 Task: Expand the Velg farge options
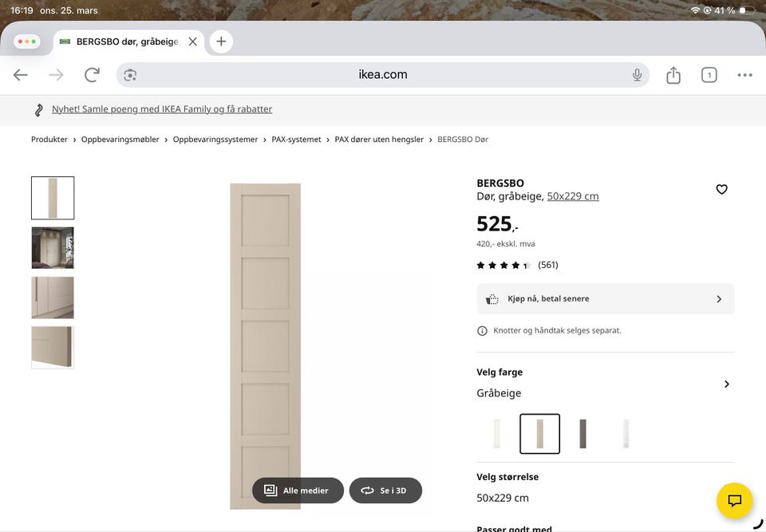pyautogui.click(x=727, y=383)
